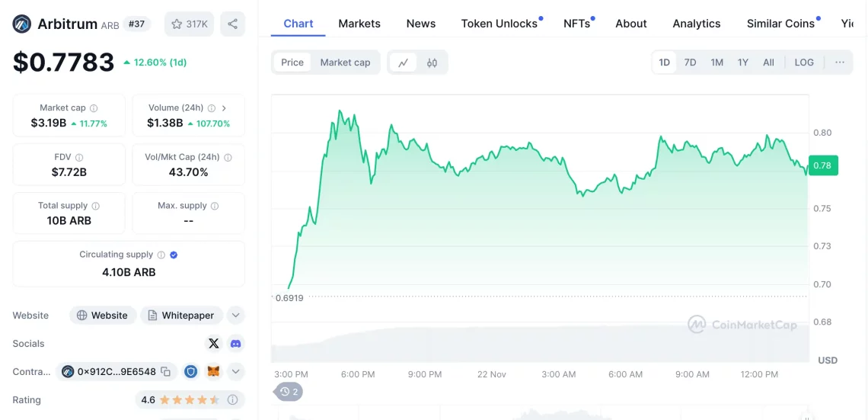The image size is (868, 420).
Task: Switch to the Chart tab
Action: (298, 24)
